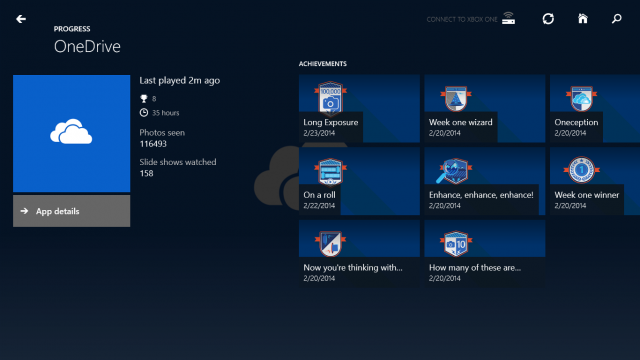Open search with the magnifier icon
Viewport: 640px width, 360px height.
click(x=616, y=19)
